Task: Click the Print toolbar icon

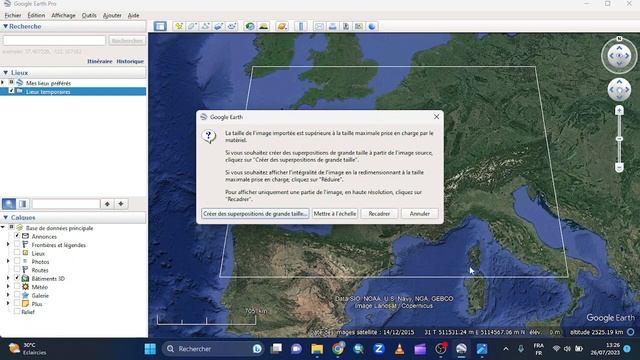Action: 333,26
